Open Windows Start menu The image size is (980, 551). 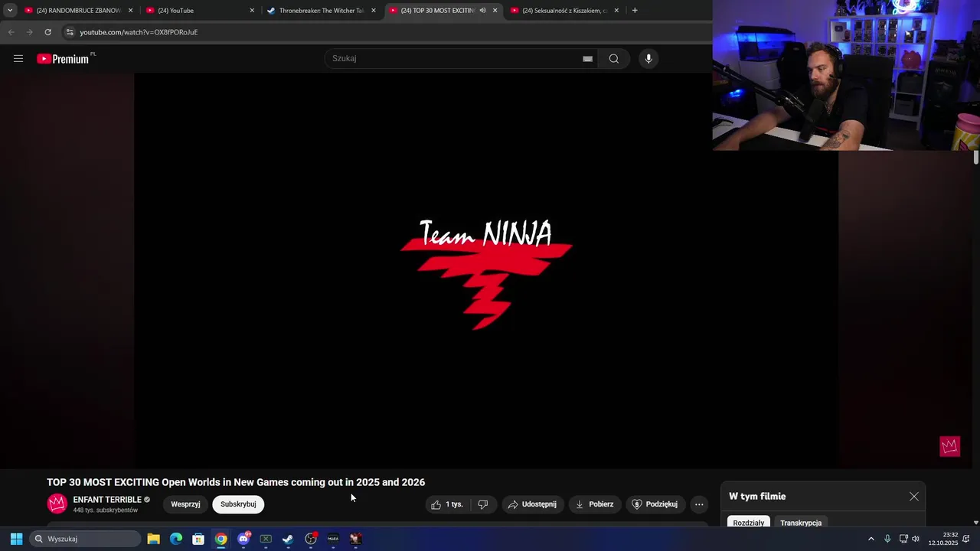[16, 539]
